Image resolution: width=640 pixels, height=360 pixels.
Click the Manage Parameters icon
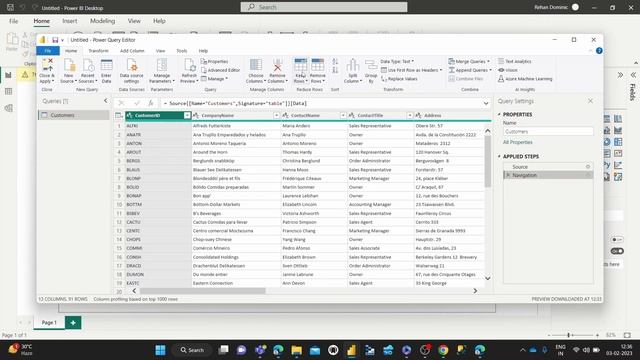tap(162, 65)
